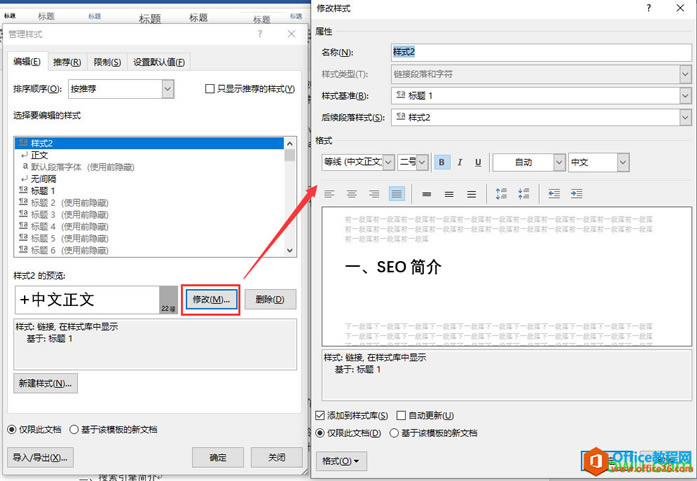Open 样式类型 dropdown

[x=685, y=74]
